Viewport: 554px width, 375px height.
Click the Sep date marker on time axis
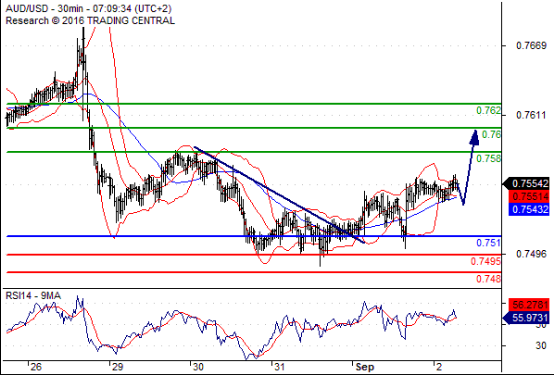coord(365,367)
